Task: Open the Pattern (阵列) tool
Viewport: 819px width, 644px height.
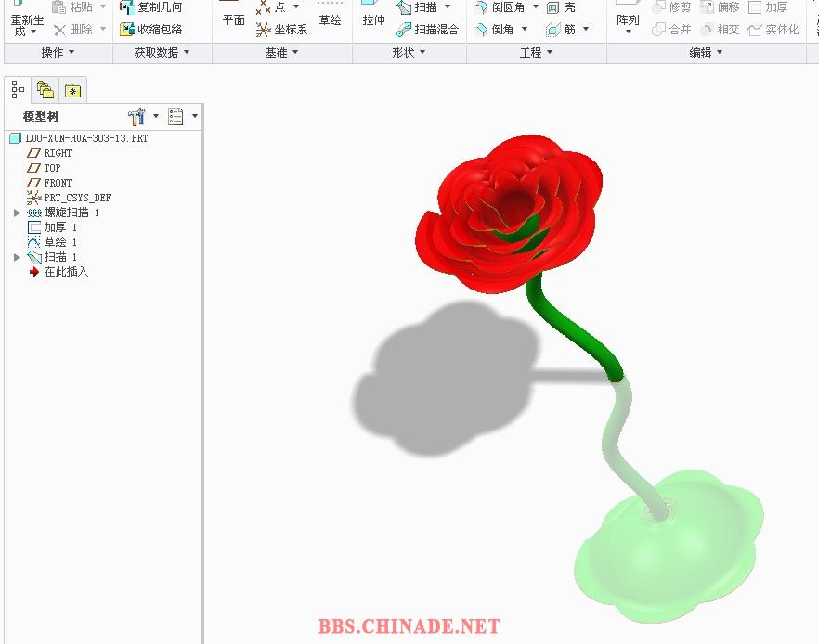Action: [x=628, y=19]
